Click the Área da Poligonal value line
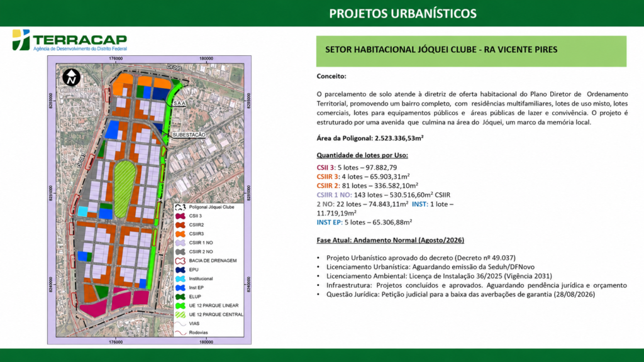Image resolution: width=644 pixels, height=362 pixels. pos(370,138)
